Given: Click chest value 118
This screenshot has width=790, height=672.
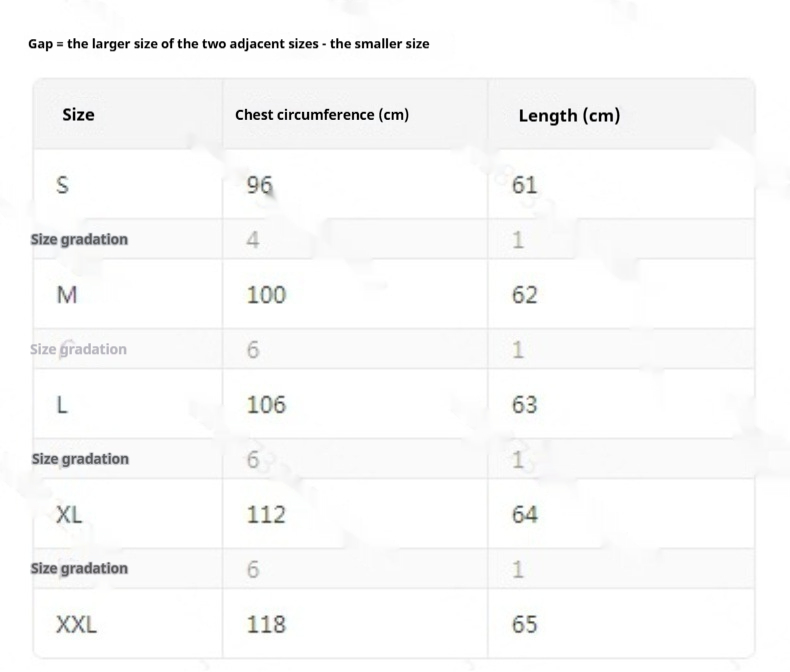Looking at the screenshot, I should 266,625.
